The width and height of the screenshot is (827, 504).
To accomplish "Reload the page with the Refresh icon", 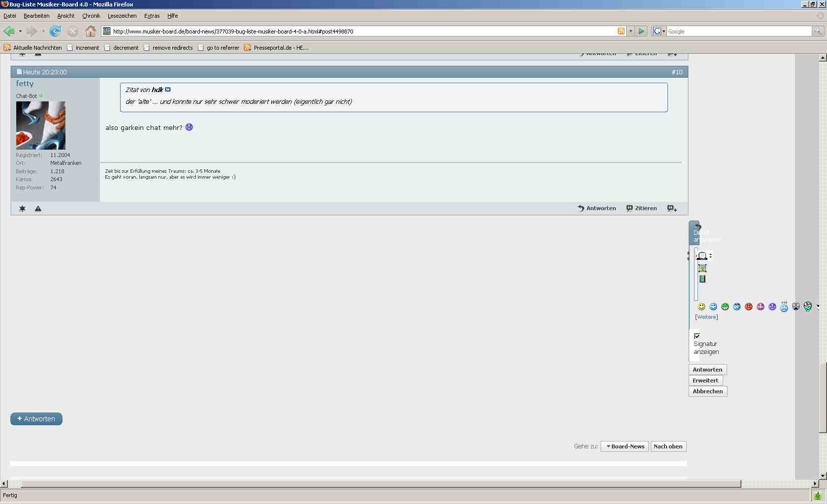I will tap(55, 31).
